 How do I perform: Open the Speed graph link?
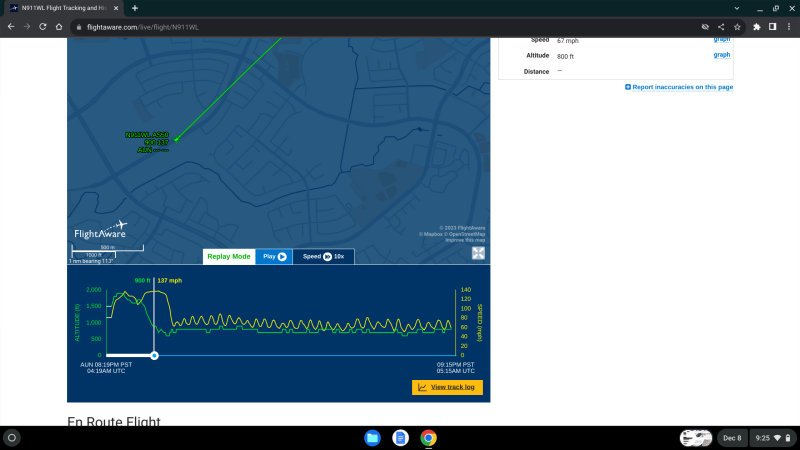click(721, 39)
